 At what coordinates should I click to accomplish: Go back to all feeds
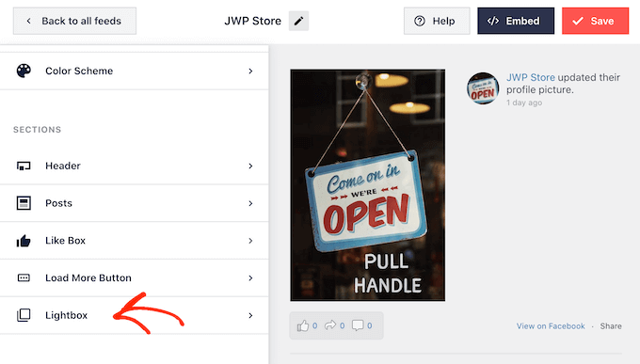tap(74, 21)
